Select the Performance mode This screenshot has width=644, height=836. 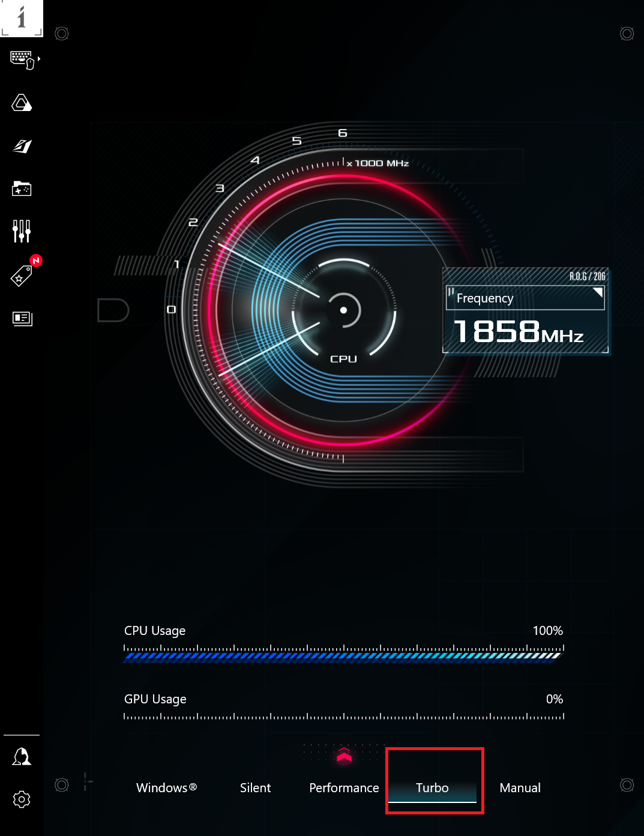click(x=344, y=787)
